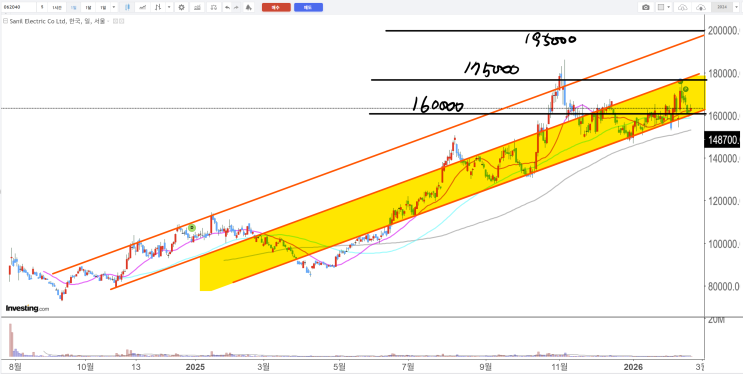Take a chart snapshot with camera icon
The width and height of the screenshot is (743, 374).
tap(646, 7)
